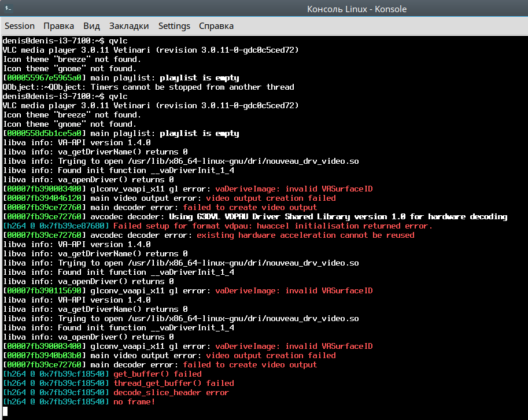Viewport: 528px width, 420px height.
Task: Open the Вид menu
Action: click(x=91, y=26)
